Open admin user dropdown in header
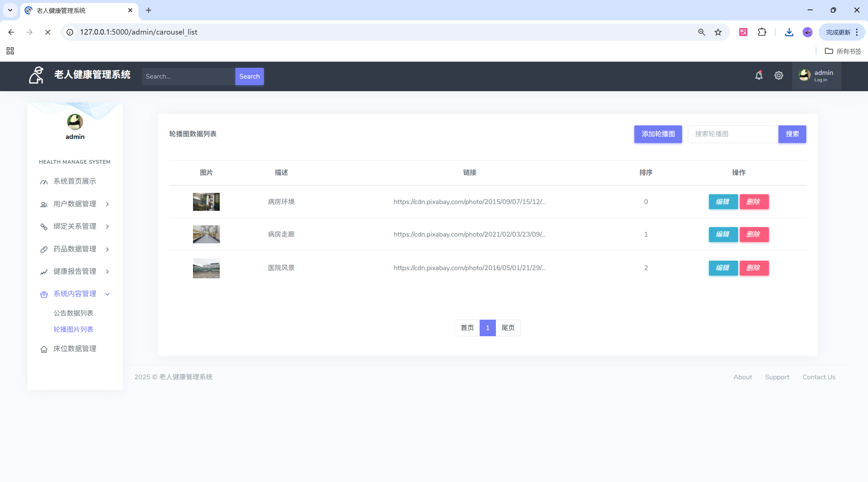 [x=816, y=76]
